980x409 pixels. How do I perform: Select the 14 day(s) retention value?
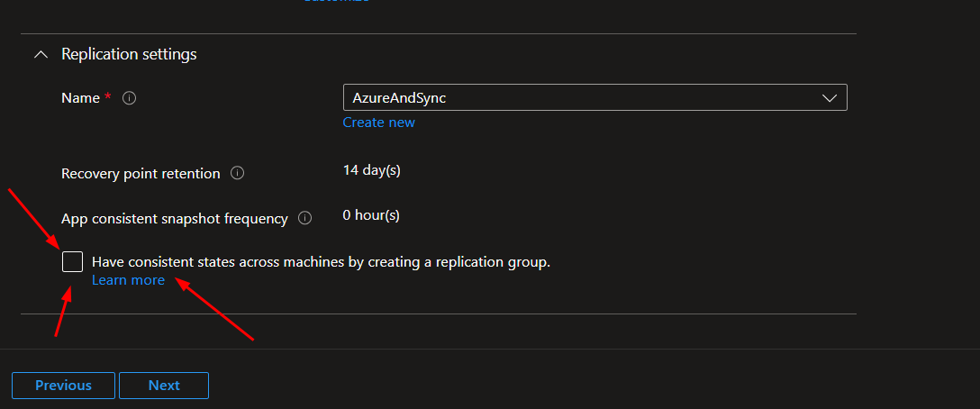(x=372, y=170)
